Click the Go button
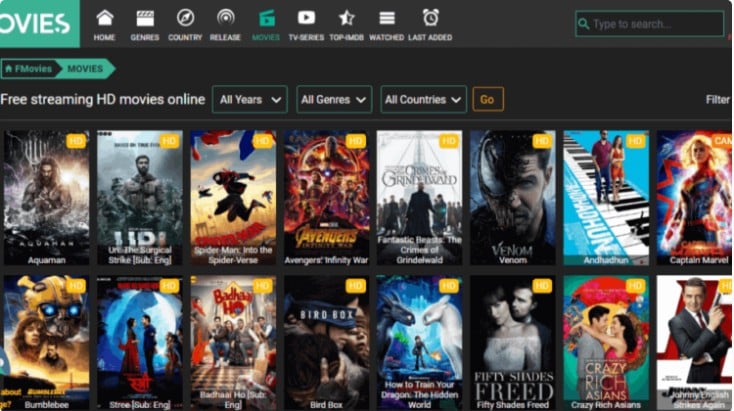The height and width of the screenshot is (411, 734). tap(488, 99)
